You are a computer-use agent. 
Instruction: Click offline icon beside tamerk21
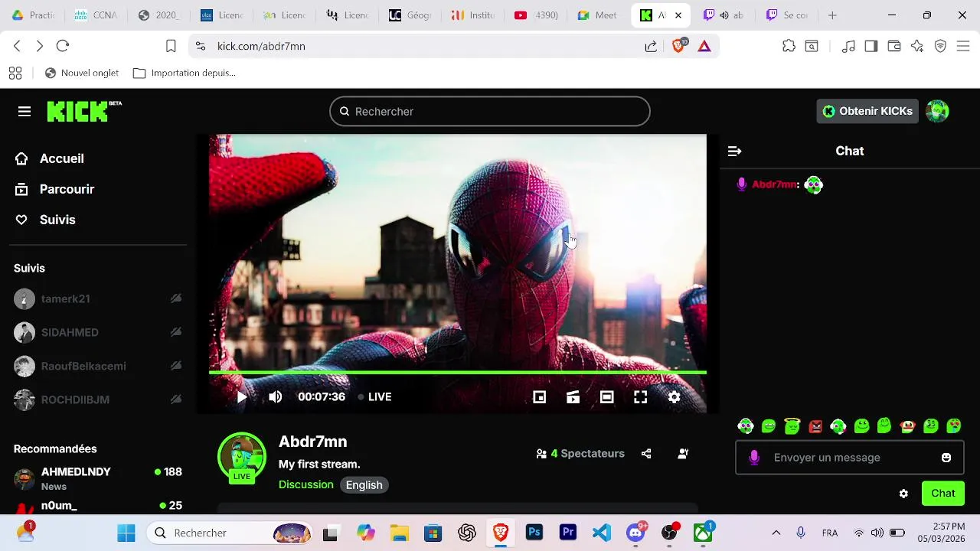176,298
